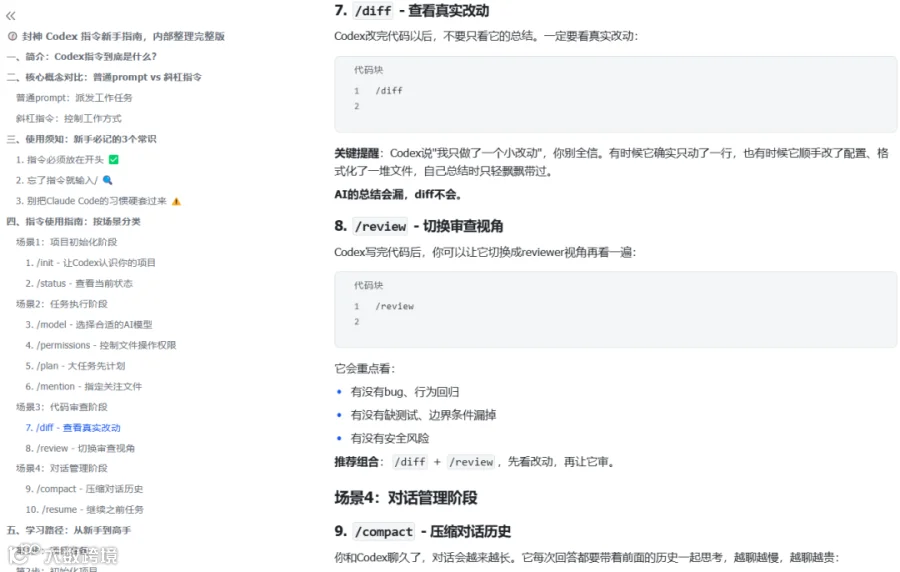Viewport: 900px width, 572px height.
Task: Click text 它会重点看:
Action: pos(364,368)
